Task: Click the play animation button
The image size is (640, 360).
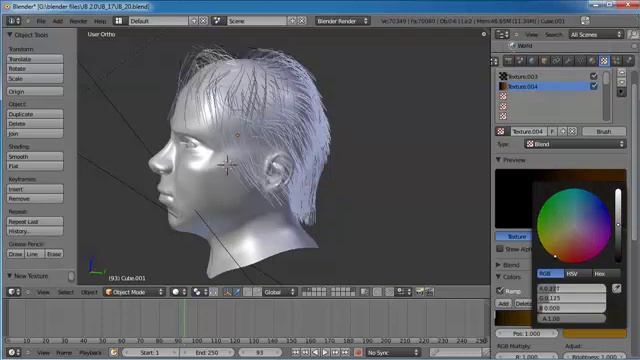Action: pyautogui.click(x=325, y=352)
